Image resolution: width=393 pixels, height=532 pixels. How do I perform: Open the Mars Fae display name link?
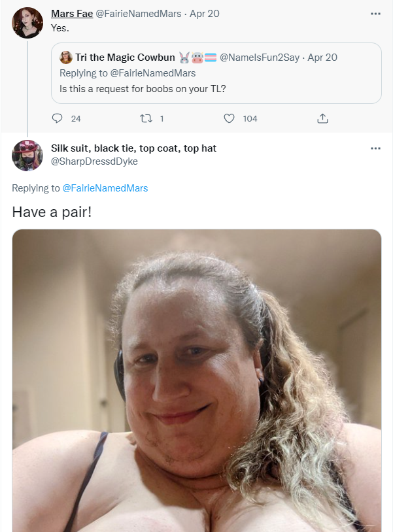pos(72,14)
